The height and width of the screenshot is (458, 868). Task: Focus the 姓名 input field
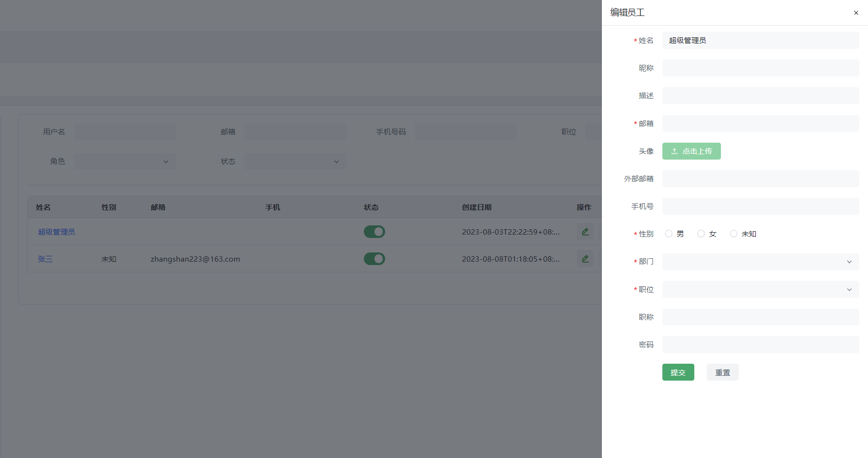pyautogui.click(x=761, y=40)
